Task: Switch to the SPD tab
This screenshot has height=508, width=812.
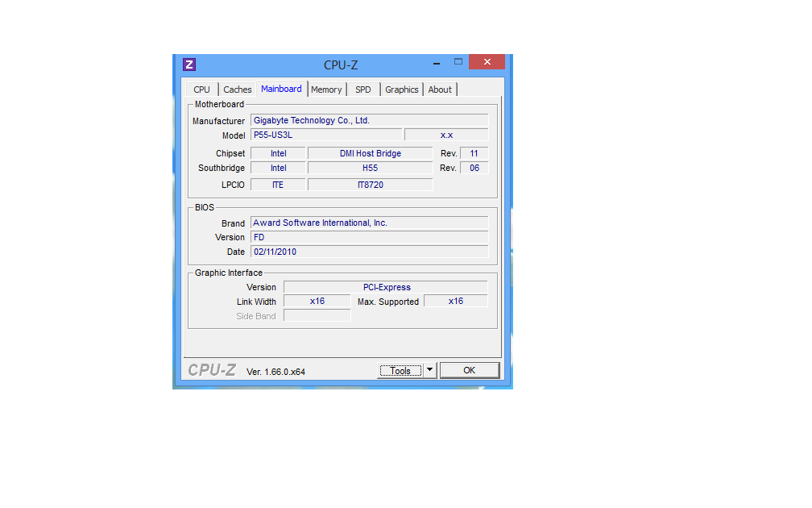Action: [363, 90]
